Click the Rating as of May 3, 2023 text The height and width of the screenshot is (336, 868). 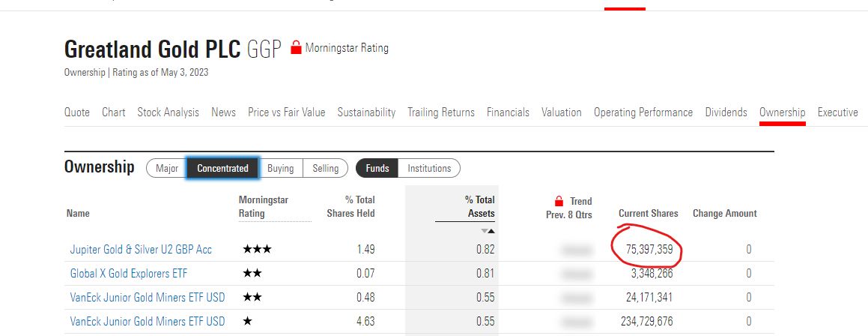tap(160, 73)
